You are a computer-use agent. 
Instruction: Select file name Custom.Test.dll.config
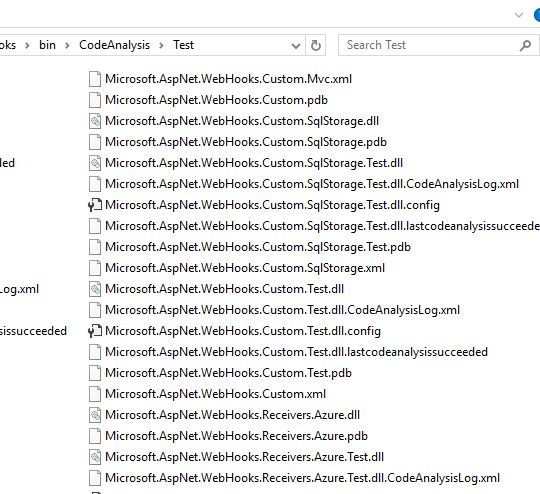[x=243, y=331]
